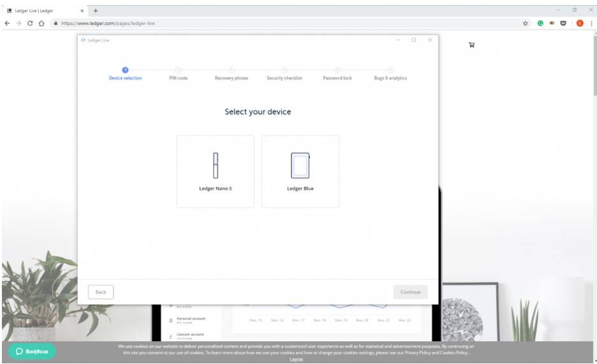
Task: Select the Ledger Live | Ledger tab
Action: click(44, 11)
